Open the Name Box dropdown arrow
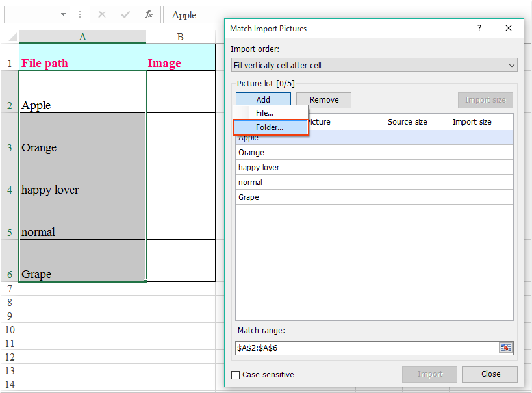This screenshot has width=532, height=393. tap(64, 14)
